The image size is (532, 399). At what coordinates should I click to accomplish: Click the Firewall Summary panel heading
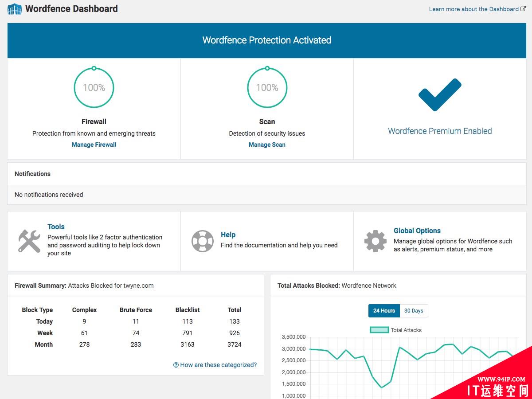[x=84, y=286]
